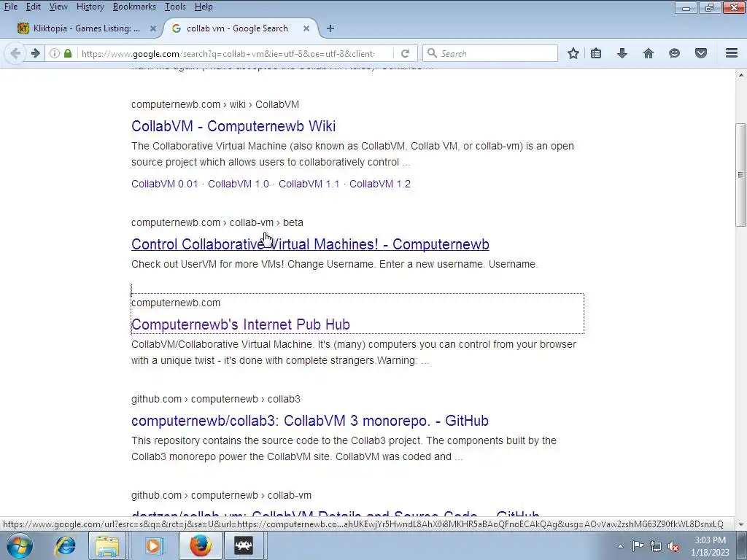Show bookmarks list icon
Image resolution: width=747 pixels, height=560 pixels.
click(596, 53)
